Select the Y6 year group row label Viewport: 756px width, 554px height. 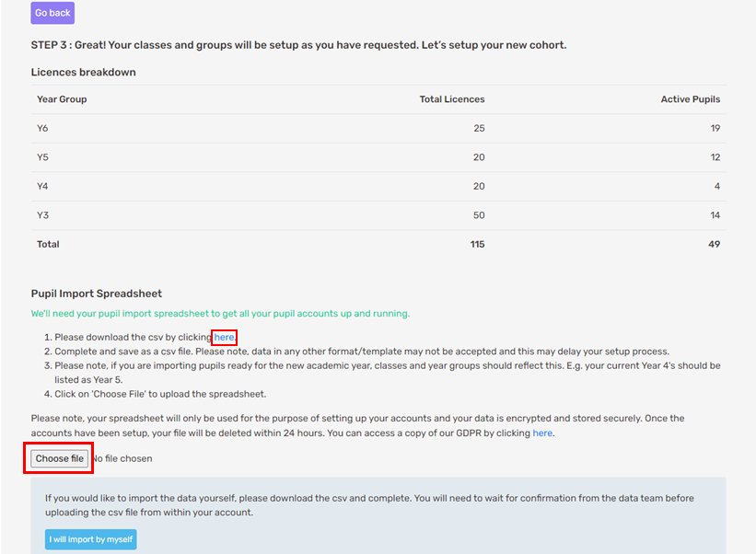click(x=42, y=128)
